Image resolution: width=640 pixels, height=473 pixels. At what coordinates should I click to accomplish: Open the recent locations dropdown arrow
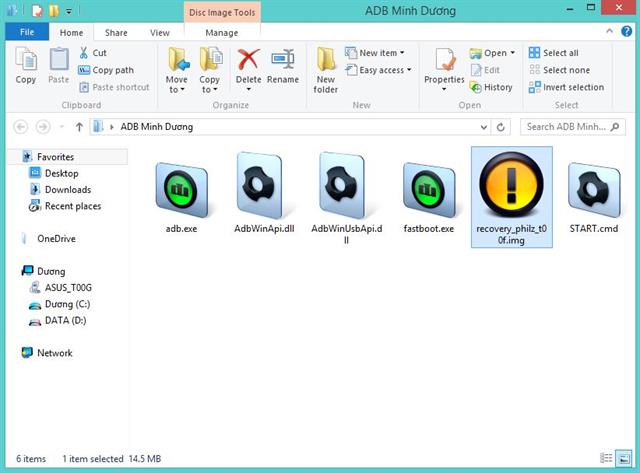[62, 127]
